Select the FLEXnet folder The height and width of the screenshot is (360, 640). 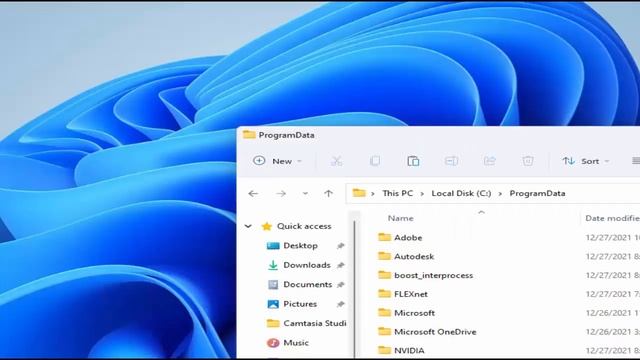pyautogui.click(x=411, y=294)
